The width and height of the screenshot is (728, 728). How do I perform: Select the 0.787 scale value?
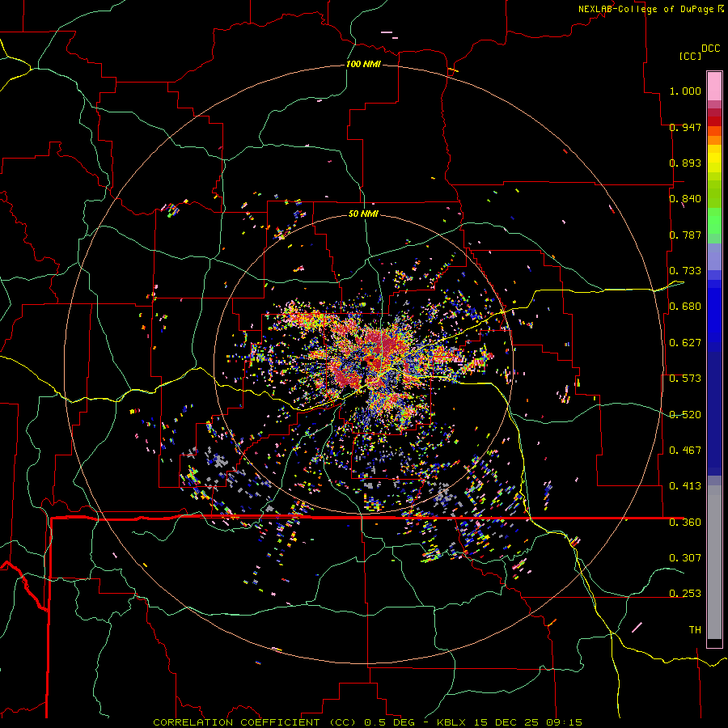[685, 235]
